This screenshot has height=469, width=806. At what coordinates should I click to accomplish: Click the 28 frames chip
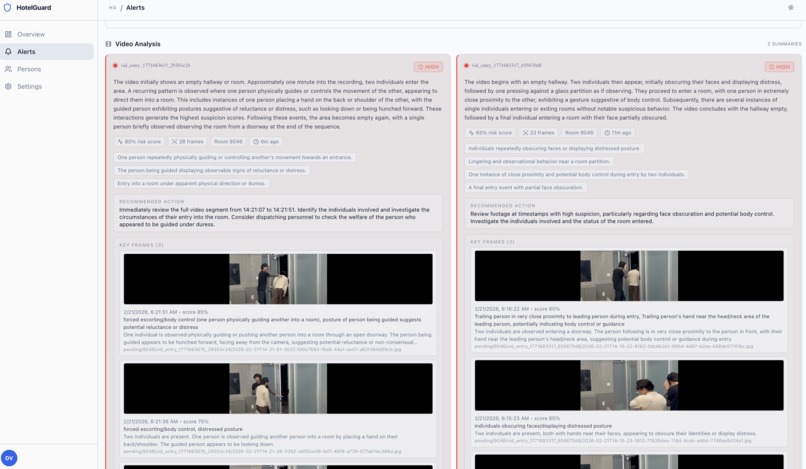[188, 141]
